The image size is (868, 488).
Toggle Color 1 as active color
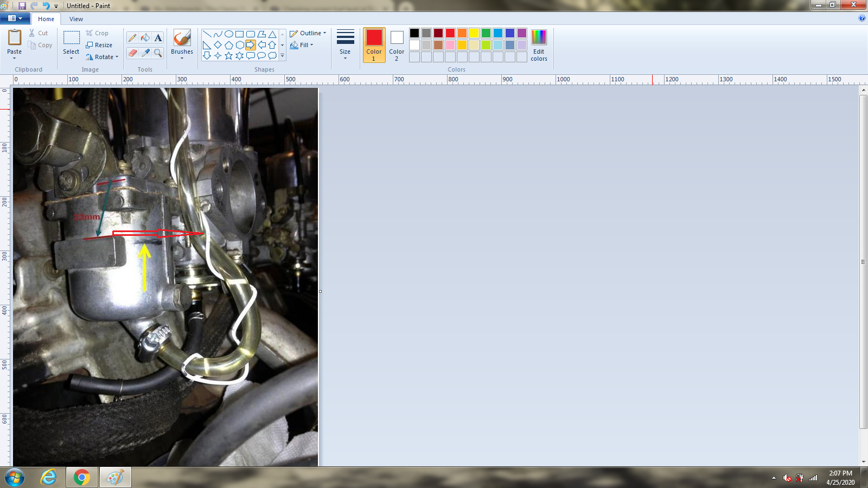point(374,45)
